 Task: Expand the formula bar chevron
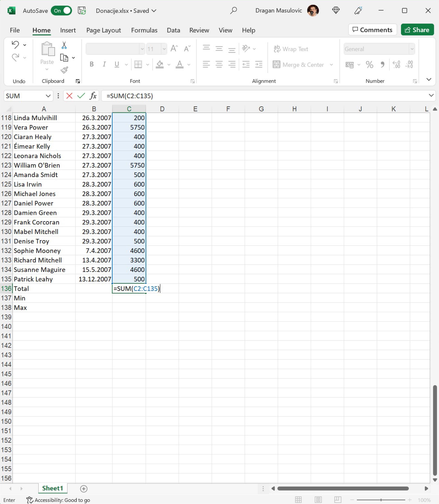coord(431,96)
